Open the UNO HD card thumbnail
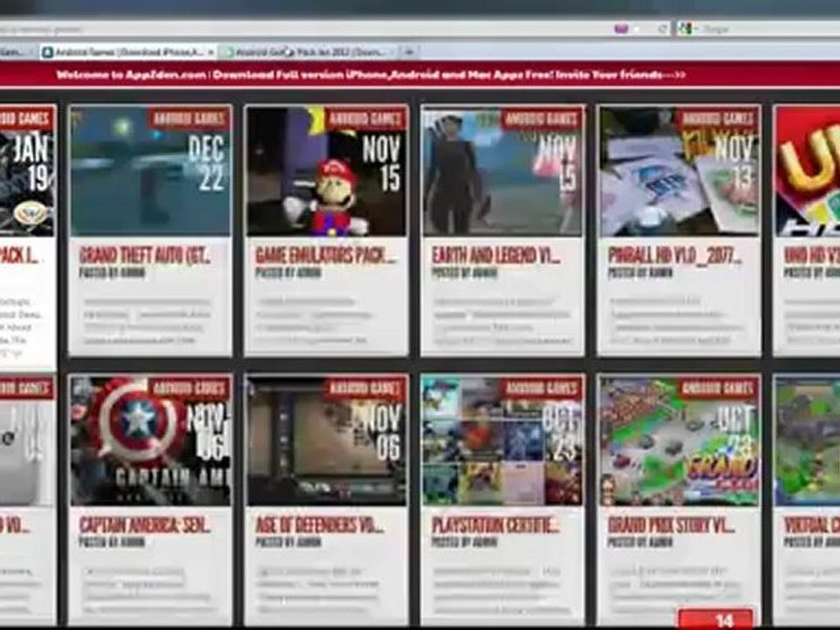The height and width of the screenshot is (630, 840). coord(808,171)
